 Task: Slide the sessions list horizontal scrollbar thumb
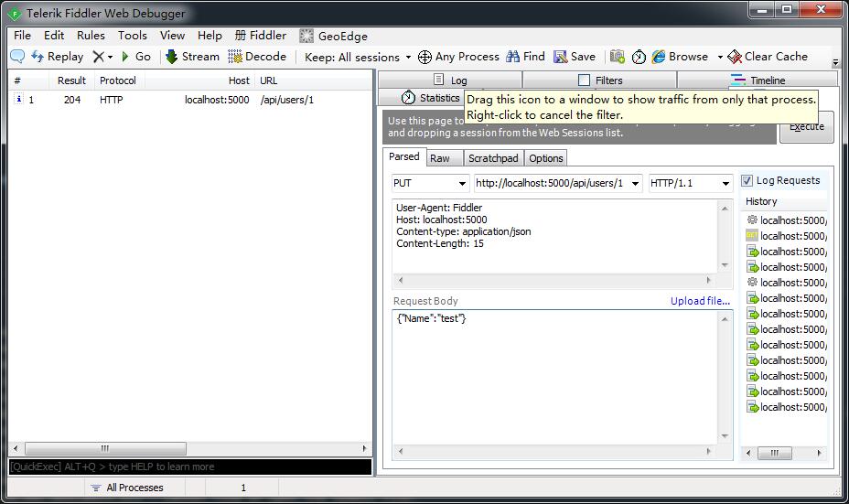[105, 448]
